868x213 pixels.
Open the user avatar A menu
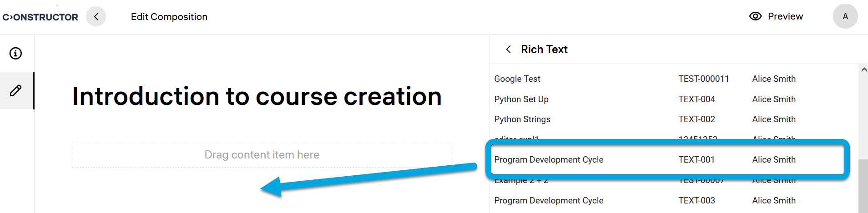pyautogui.click(x=845, y=16)
